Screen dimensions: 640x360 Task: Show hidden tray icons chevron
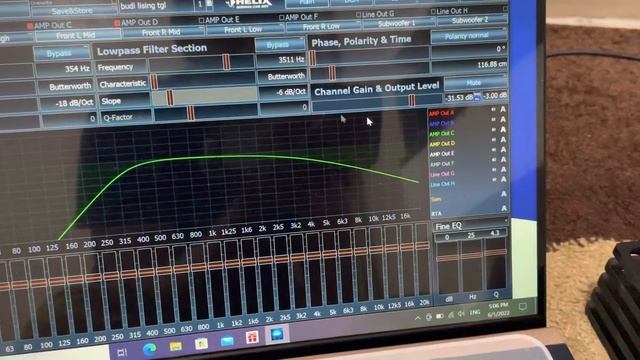tap(418, 318)
